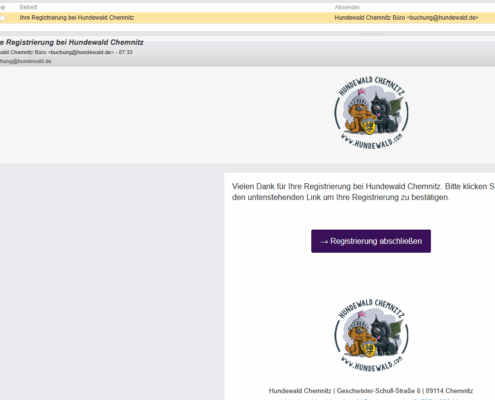Sort messages by the star column header

click(2, 7)
